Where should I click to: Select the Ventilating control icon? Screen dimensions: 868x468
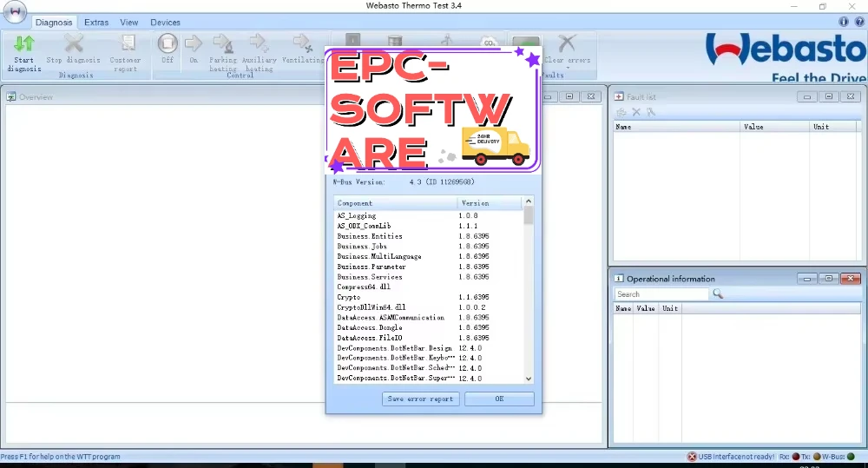coord(303,43)
